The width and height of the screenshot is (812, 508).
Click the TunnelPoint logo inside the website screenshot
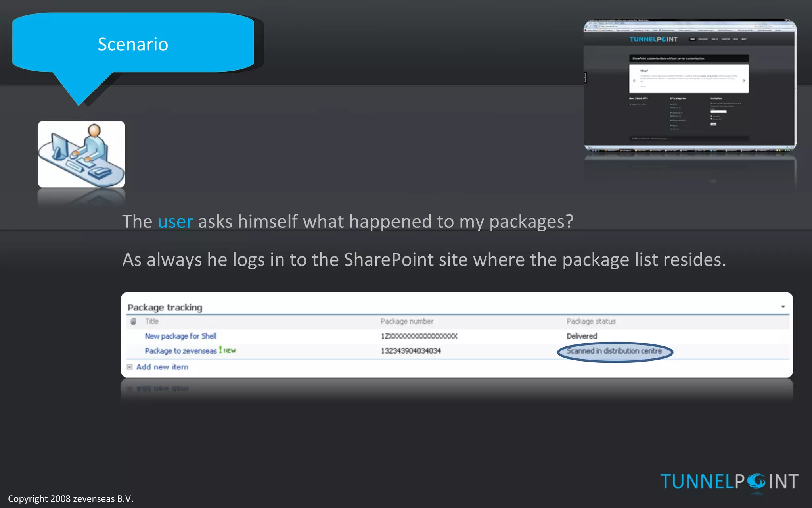[x=653, y=39]
